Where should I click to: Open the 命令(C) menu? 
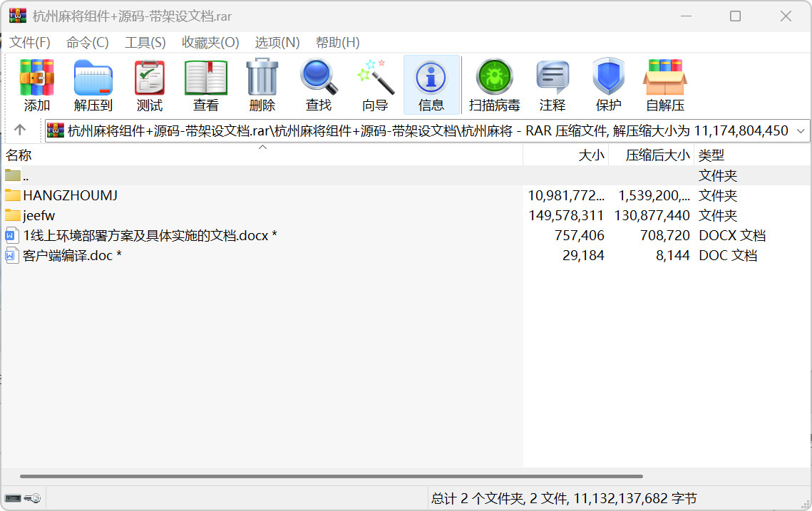click(87, 43)
